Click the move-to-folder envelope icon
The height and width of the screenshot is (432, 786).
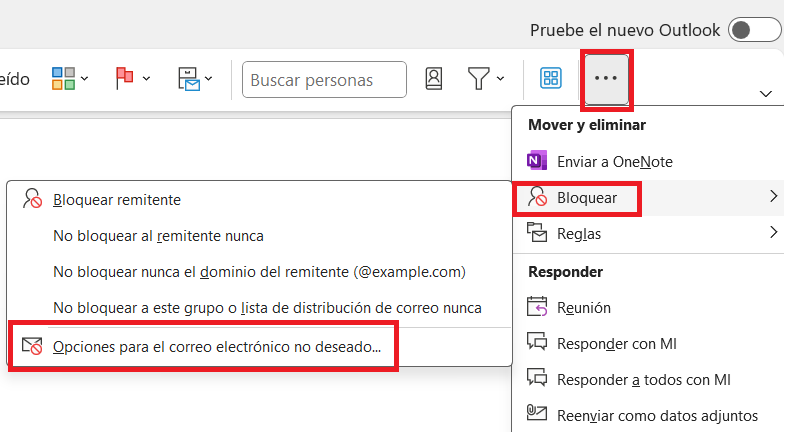pos(188,79)
